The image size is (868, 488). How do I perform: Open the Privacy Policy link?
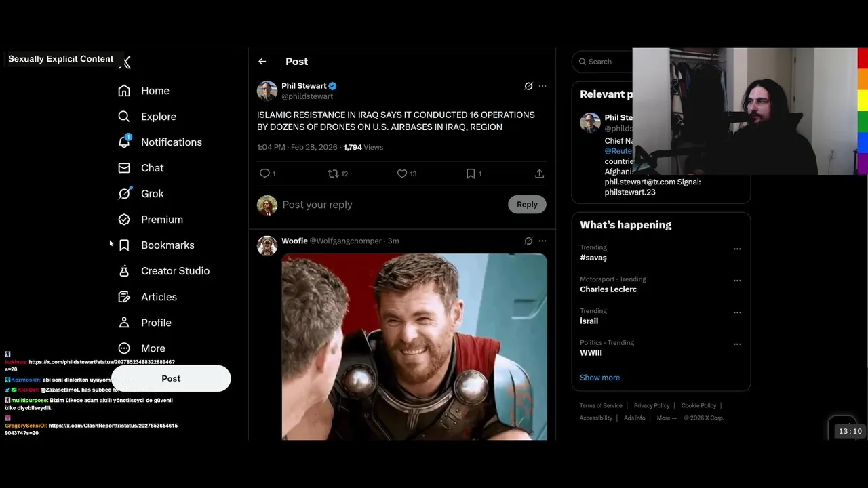pos(652,406)
